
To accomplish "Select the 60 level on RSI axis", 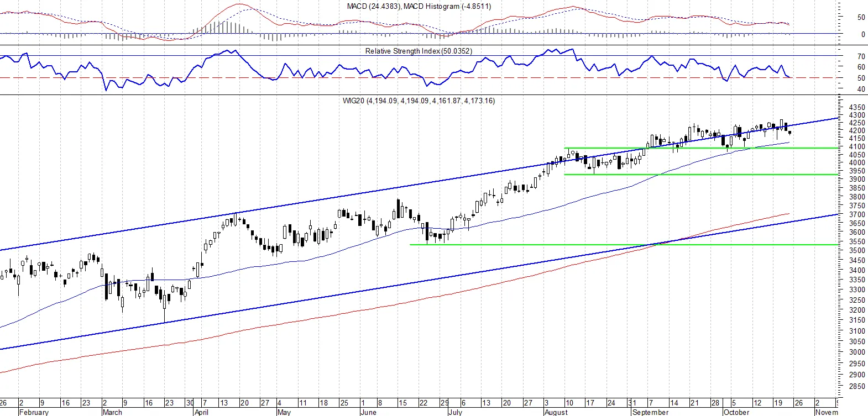I will tap(861, 67).
